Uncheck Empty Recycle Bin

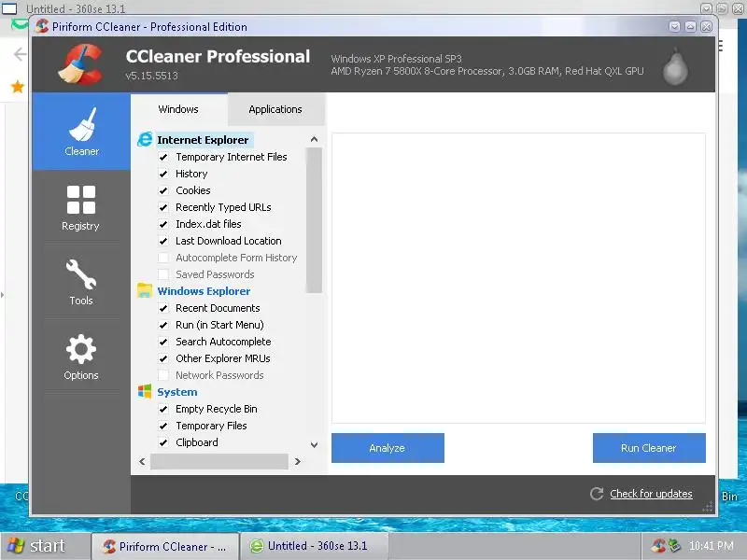click(x=163, y=409)
